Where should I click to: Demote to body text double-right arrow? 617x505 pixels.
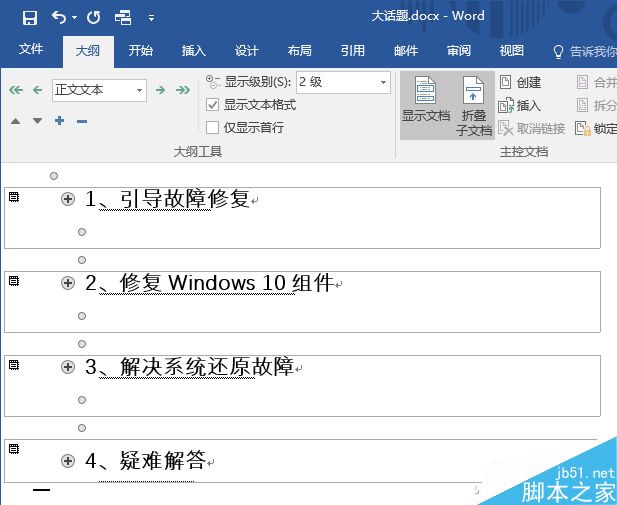(x=183, y=90)
